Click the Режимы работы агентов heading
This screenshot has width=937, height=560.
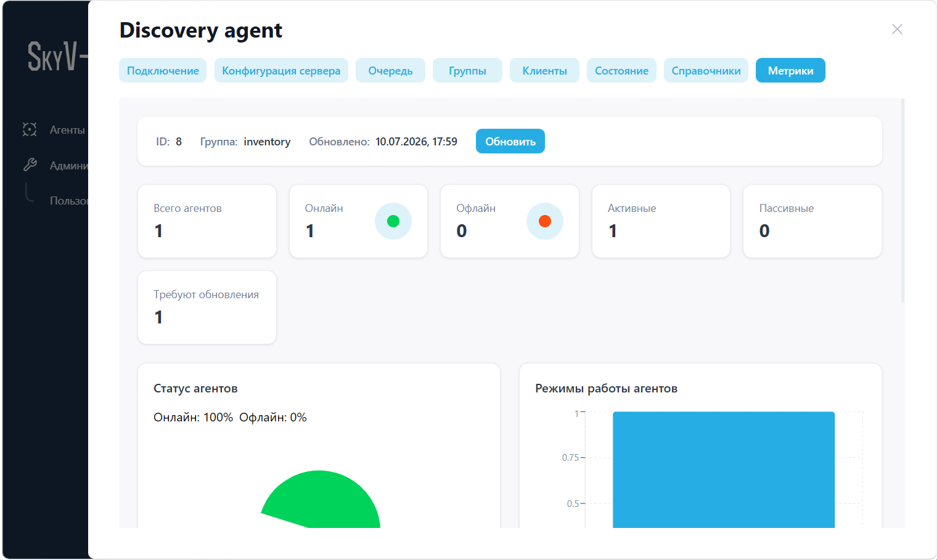606,388
